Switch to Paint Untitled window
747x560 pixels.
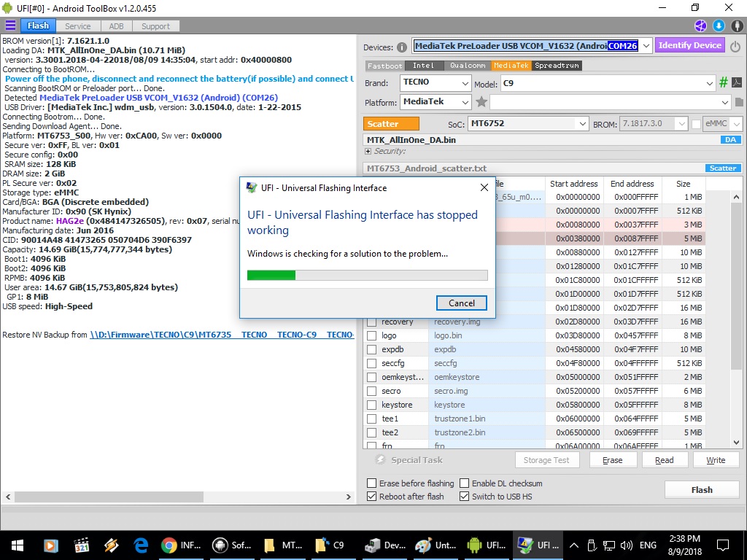click(436, 545)
